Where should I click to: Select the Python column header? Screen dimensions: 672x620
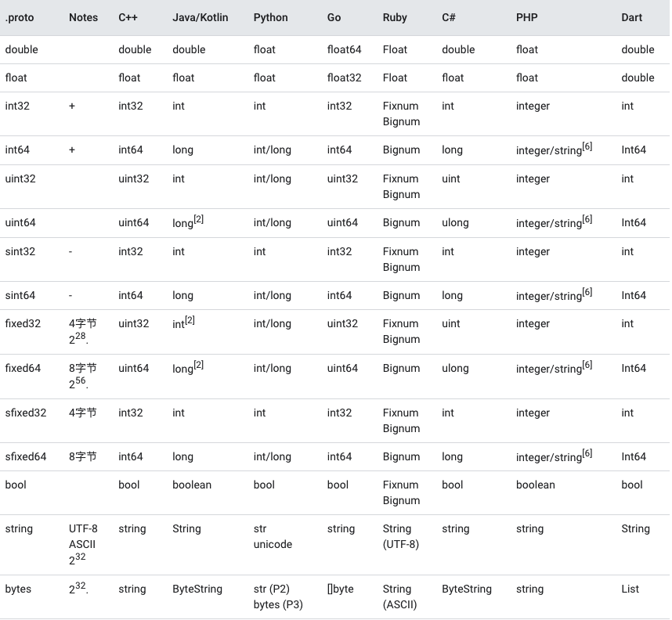[x=270, y=17]
